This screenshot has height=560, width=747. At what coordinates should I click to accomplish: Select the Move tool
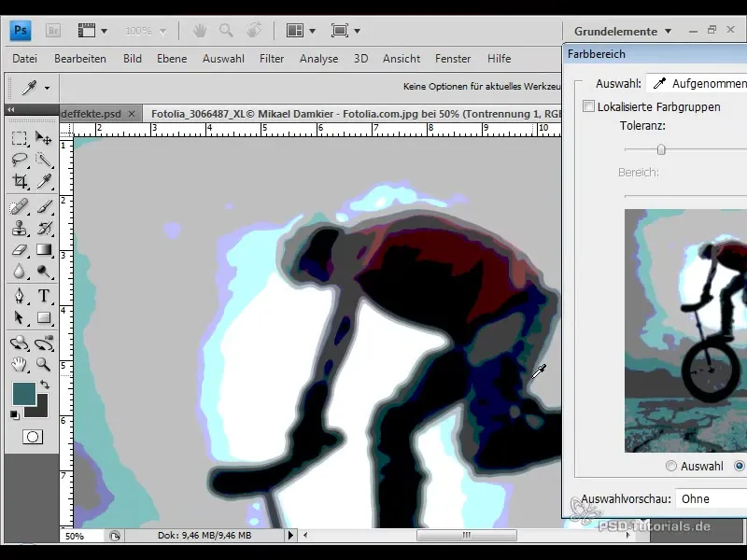point(43,138)
